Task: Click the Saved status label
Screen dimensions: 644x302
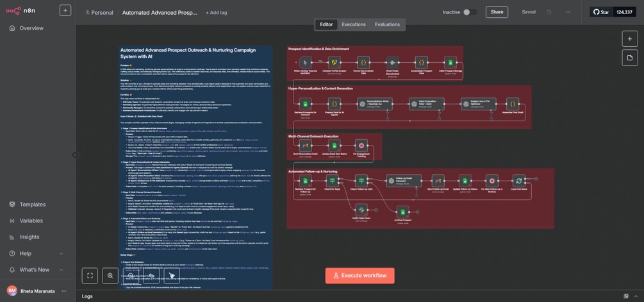Action: coord(529,12)
